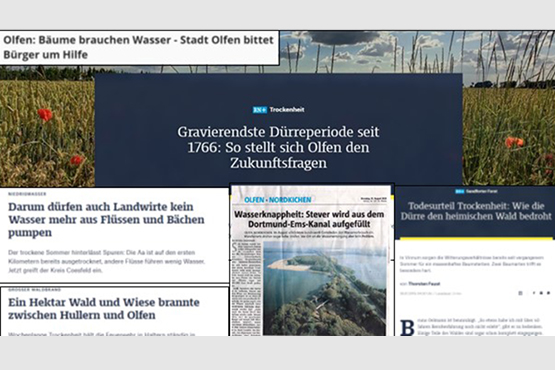Open the 'Darum dürfen auch Landwirte' headline
The width and height of the screenshot is (555, 370).
pyautogui.click(x=106, y=220)
